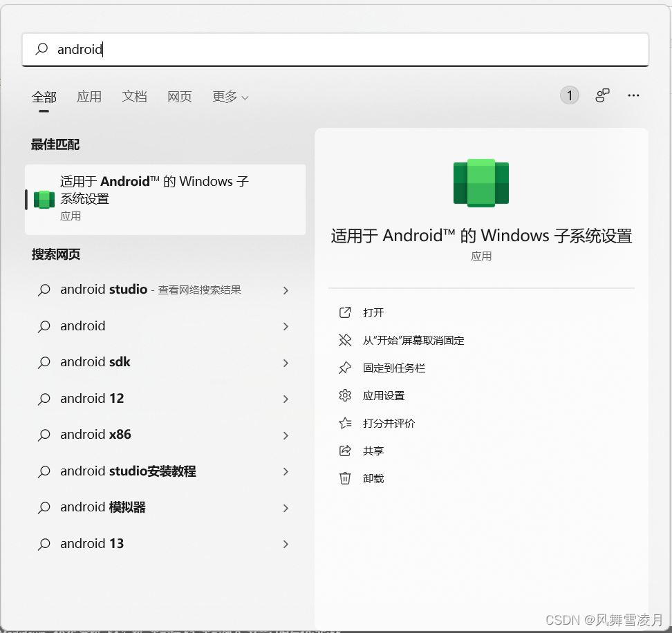Click the gear icon beside 应用设置
Viewport: 672px width, 633px height.
coord(345,395)
